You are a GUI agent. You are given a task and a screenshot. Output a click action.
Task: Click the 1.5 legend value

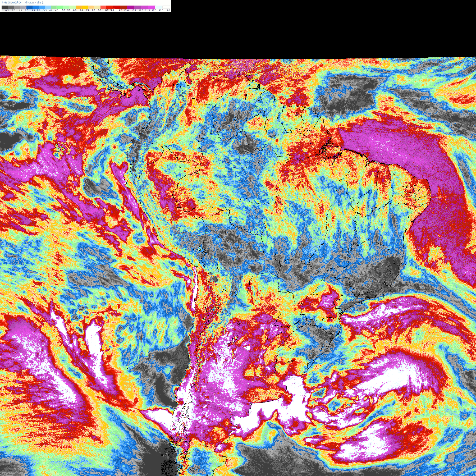[x=20, y=10]
